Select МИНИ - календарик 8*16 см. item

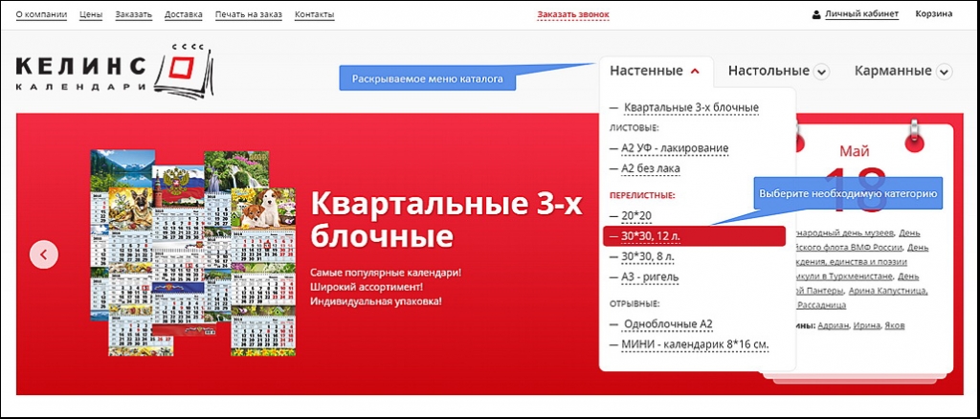coord(695,344)
